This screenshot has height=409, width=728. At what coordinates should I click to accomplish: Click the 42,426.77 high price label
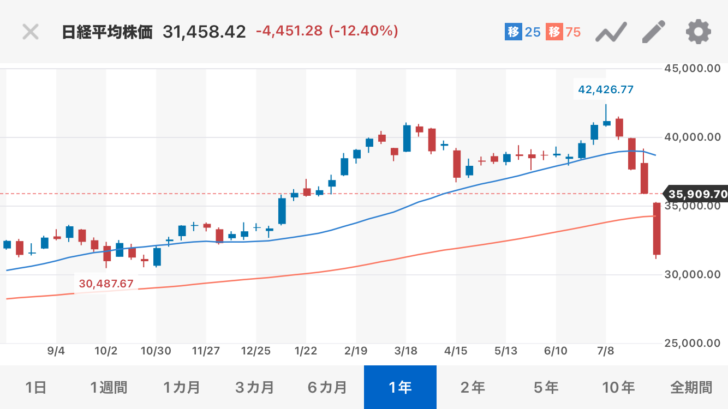607,90
